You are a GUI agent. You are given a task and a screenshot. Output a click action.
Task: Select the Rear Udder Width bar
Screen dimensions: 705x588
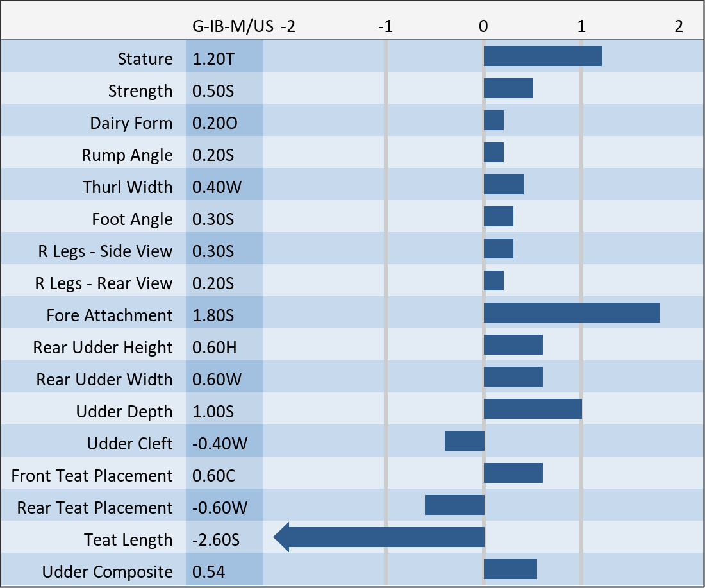513,377
